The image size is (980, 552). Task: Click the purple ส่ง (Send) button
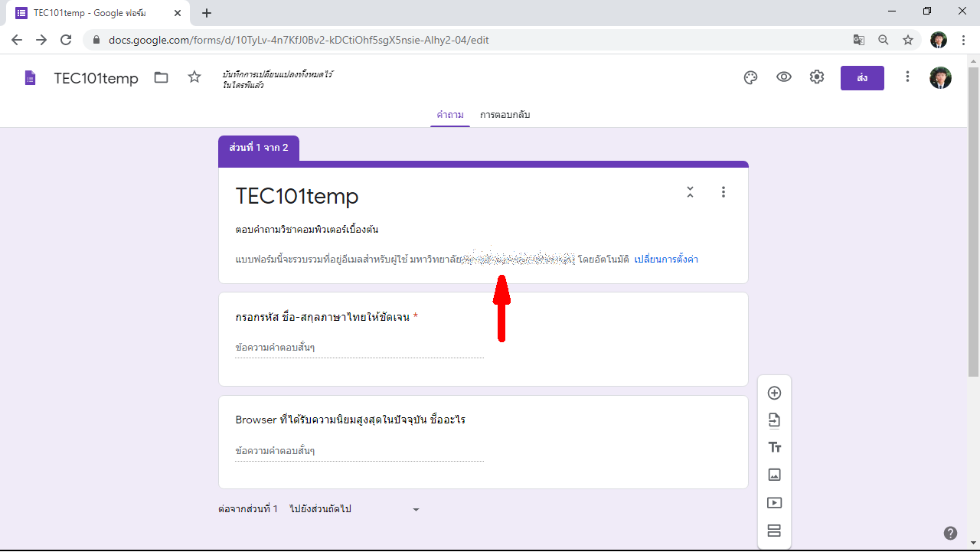(862, 78)
